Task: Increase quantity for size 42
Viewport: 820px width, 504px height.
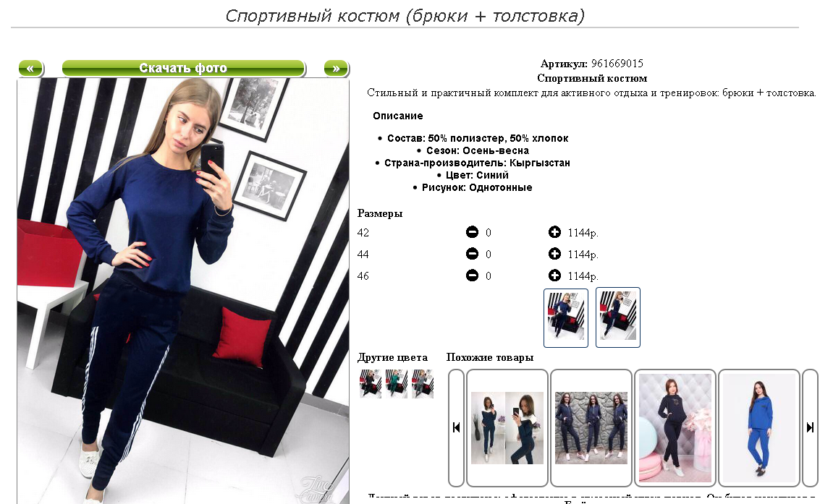Action: (554, 232)
